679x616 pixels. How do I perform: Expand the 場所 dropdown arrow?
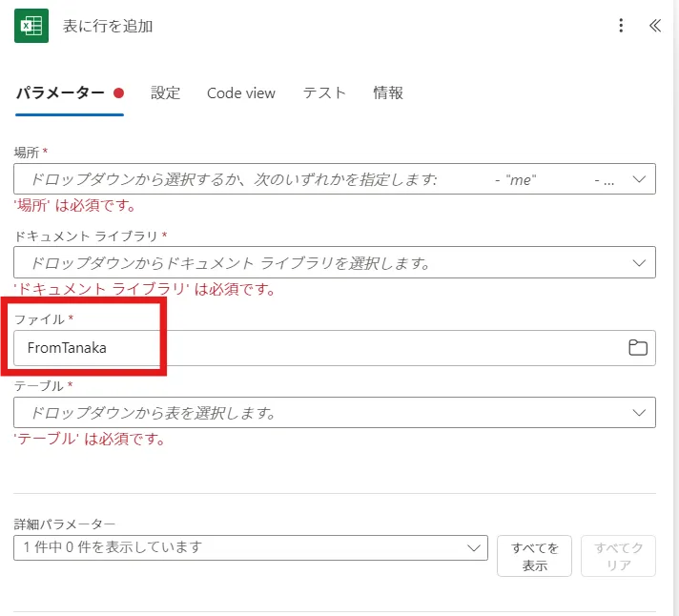click(x=638, y=178)
